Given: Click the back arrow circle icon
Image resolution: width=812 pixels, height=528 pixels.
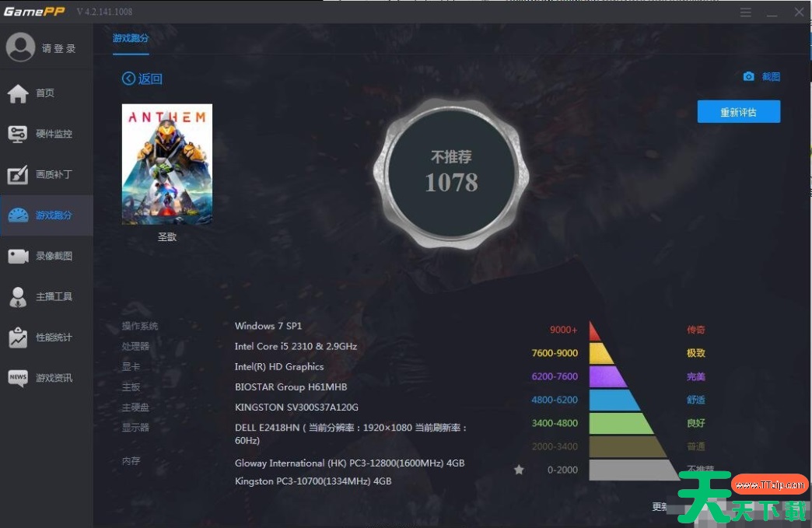Looking at the screenshot, I should (x=128, y=79).
